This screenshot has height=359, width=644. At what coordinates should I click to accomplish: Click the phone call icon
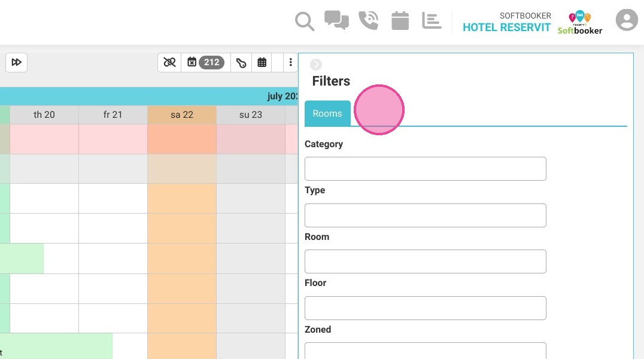(369, 20)
